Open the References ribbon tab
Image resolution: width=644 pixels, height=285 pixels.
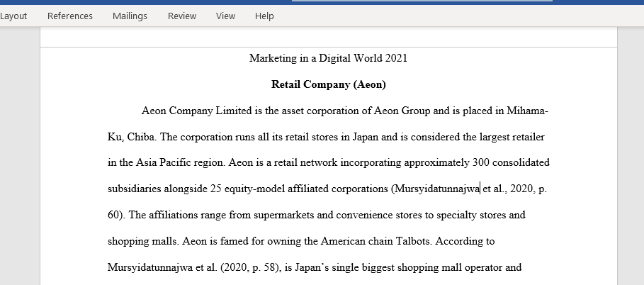coord(70,16)
